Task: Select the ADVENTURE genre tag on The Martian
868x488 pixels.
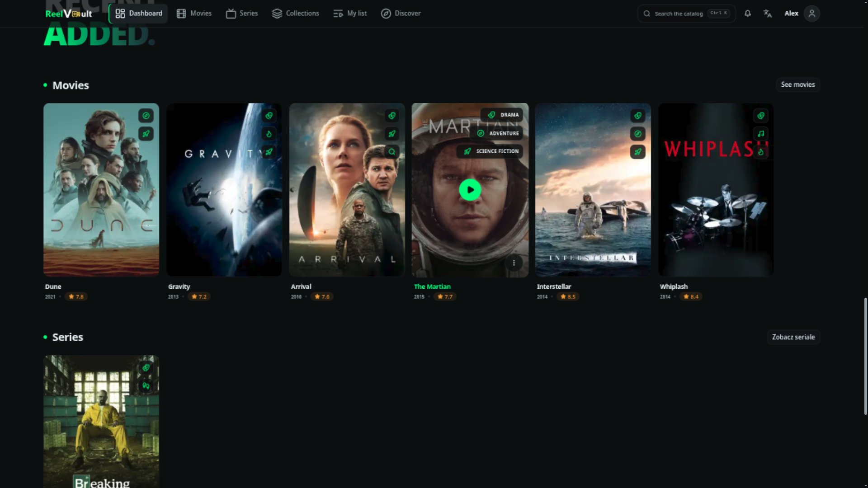Action: coord(497,133)
